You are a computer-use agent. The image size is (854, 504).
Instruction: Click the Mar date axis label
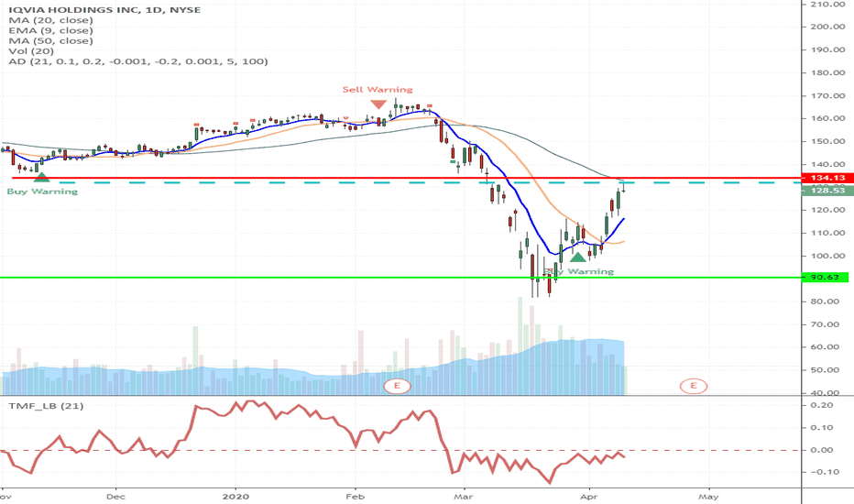464,497
